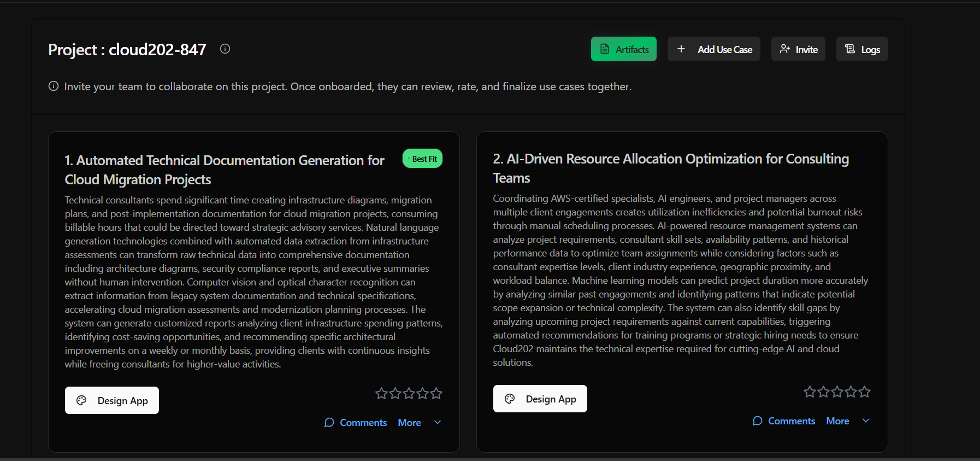
Task: Give Automated Documentation use case three stars
Action: pyautogui.click(x=409, y=393)
